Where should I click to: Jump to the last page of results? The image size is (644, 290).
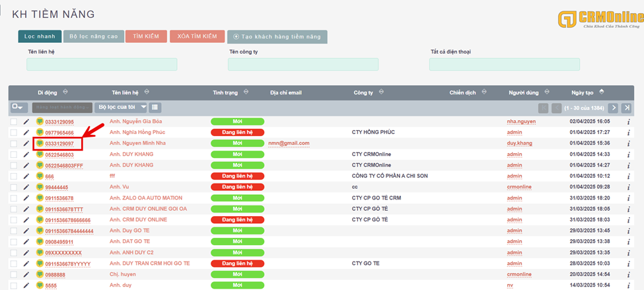[x=626, y=108]
